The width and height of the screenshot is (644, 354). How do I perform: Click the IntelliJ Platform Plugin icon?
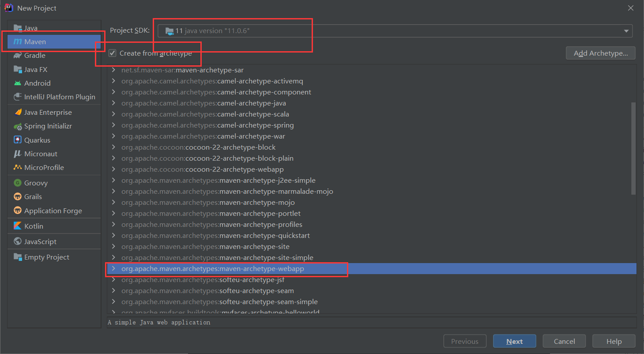tap(18, 97)
